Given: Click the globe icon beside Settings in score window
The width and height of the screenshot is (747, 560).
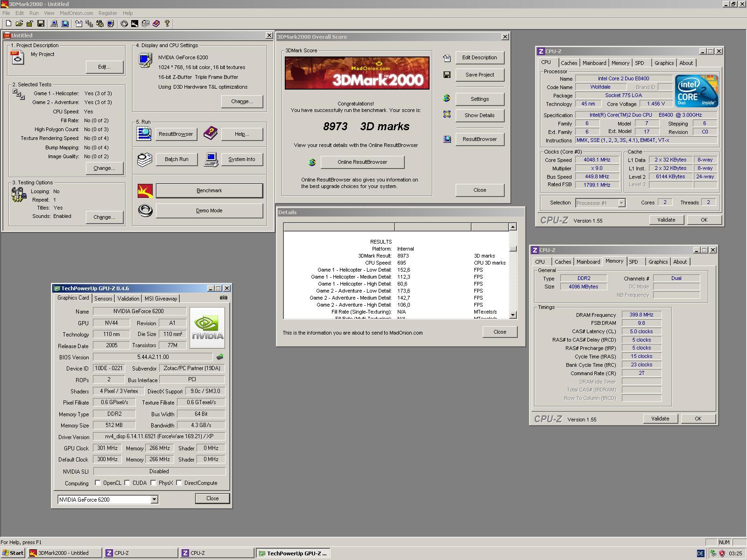Looking at the screenshot, I should pos(447,98).
